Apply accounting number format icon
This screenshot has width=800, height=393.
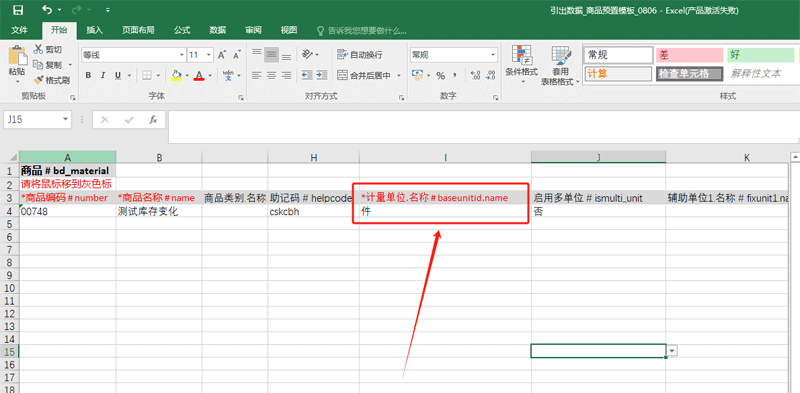point(417,76)
